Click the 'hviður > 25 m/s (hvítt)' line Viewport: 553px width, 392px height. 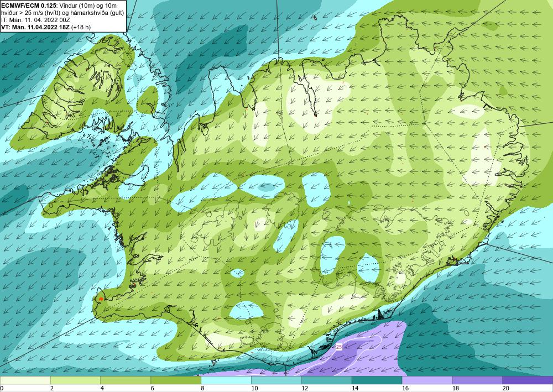tap(62, 13)
